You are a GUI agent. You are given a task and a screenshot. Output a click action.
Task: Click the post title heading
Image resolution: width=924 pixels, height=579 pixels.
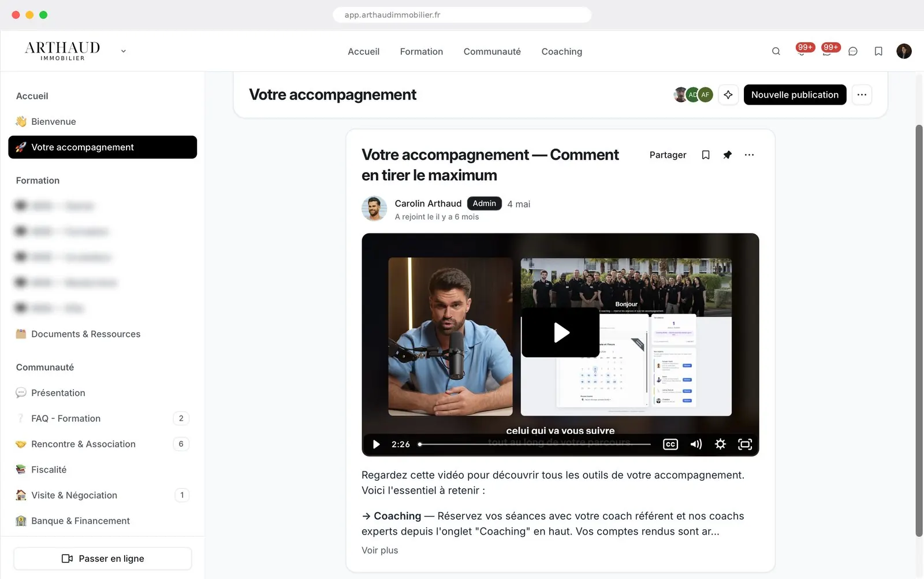[x=490, y=165]
